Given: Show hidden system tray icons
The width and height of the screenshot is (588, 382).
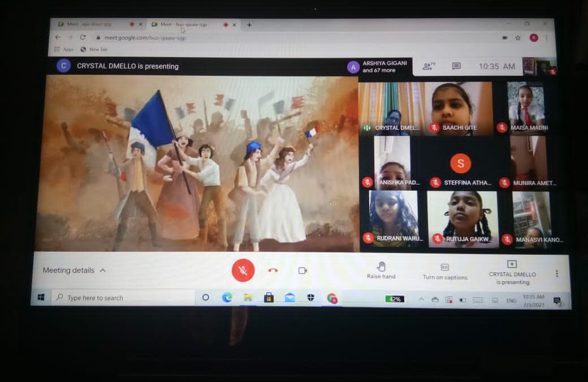Looking at the screenshot, I should 421,299.
